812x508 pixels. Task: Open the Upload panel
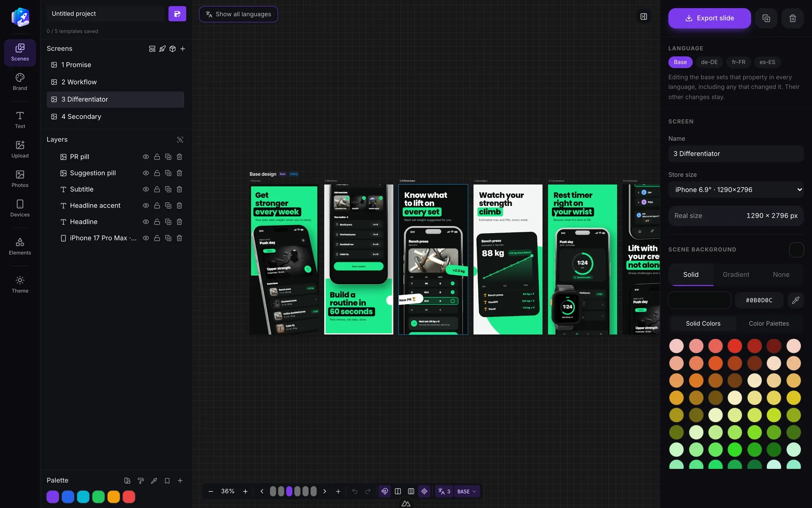[20, 149]
